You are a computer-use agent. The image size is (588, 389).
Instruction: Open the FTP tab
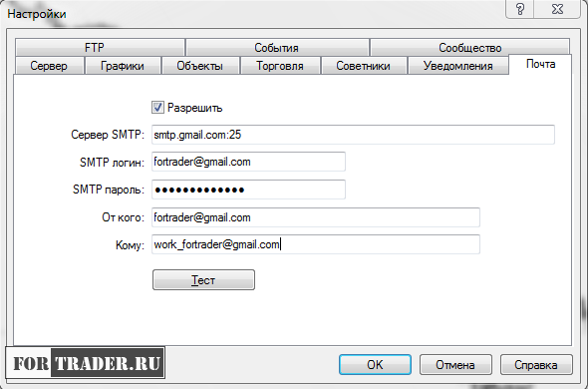[100, 47]
